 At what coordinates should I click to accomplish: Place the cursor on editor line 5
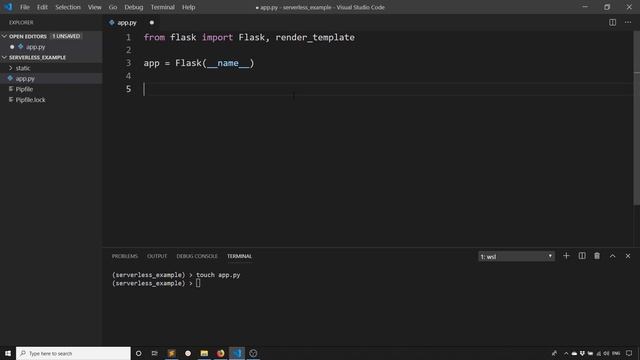coord(388,89)
